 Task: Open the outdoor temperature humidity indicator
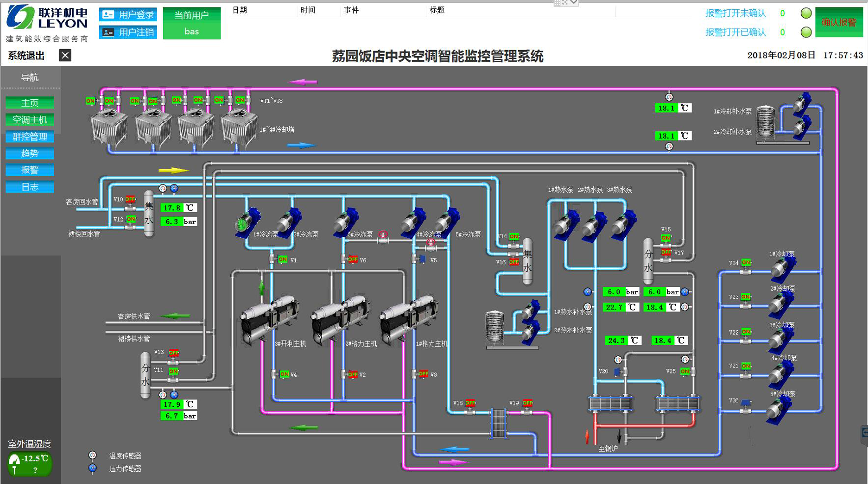click(29, 464)
